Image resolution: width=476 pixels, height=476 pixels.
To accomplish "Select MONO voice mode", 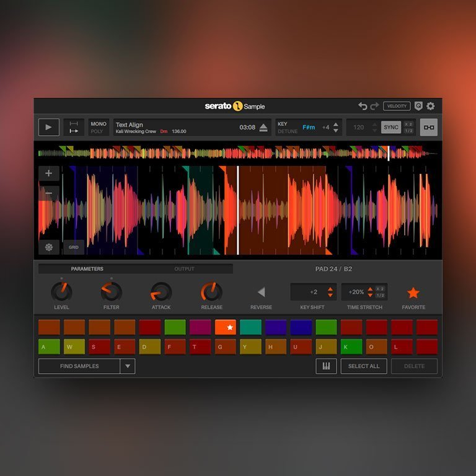I will point(99,124).
